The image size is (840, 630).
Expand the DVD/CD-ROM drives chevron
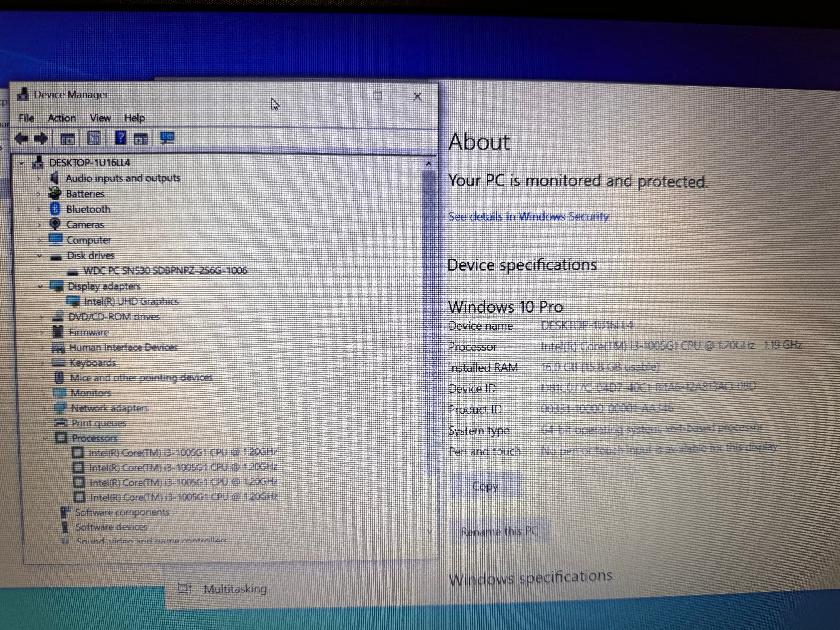[x=41, y=317]
